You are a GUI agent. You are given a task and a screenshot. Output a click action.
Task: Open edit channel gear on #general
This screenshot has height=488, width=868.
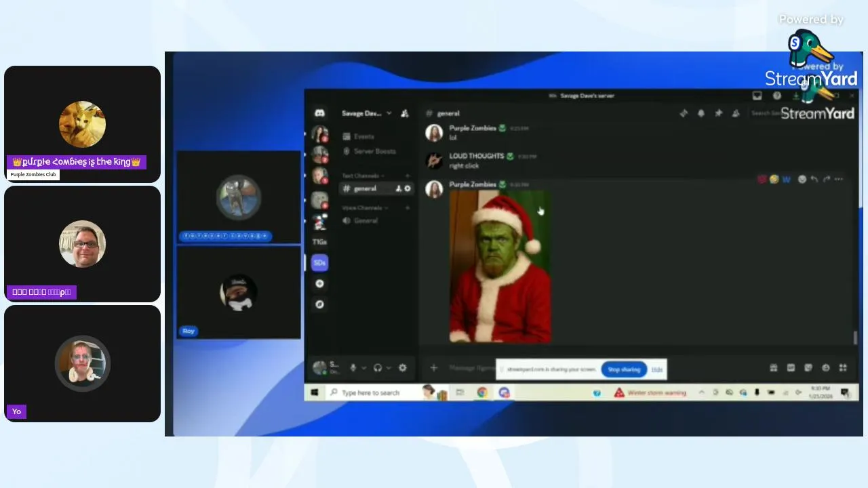click(x=408, y=188)
